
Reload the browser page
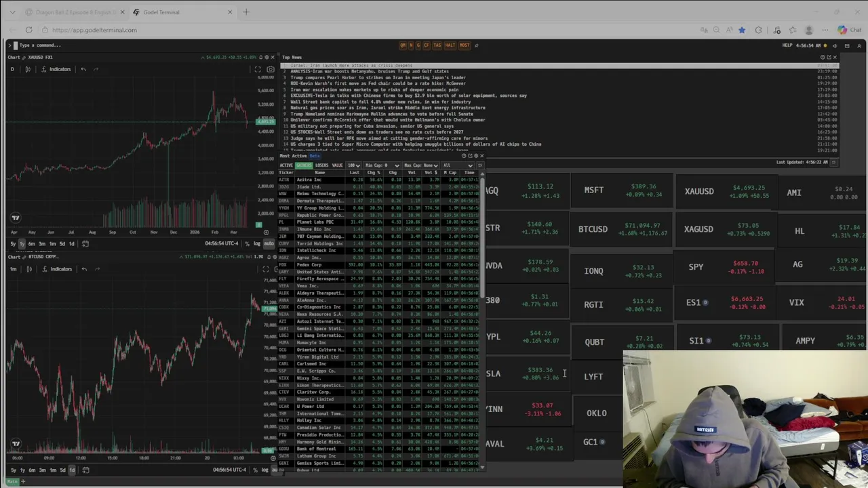(28, 30)
